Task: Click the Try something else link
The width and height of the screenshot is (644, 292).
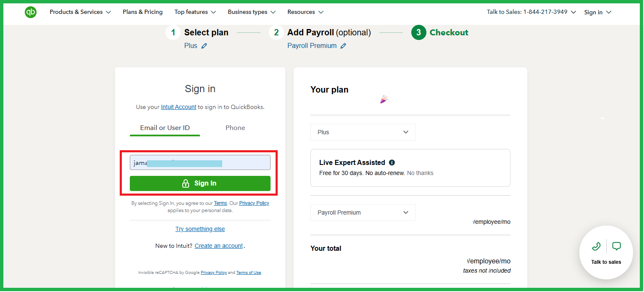Action: click(x=200, y=229)
